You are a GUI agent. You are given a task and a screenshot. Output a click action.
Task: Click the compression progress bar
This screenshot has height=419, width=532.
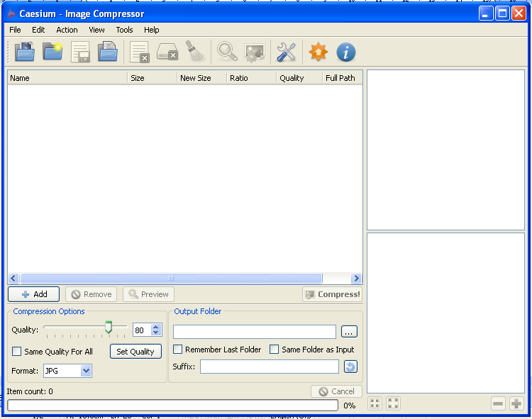(172, 405)
